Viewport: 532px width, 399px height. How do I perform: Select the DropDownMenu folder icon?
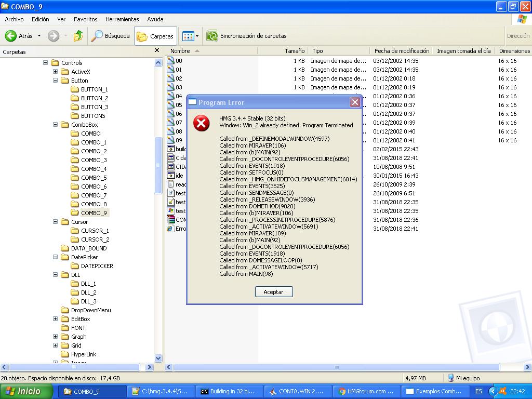[65, 310]
